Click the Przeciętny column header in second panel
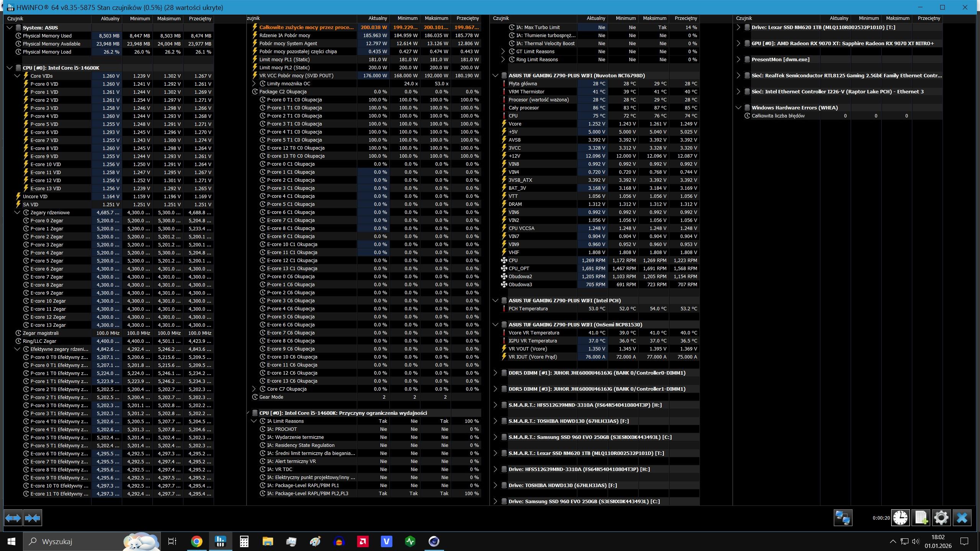Screen dimensions: 980x551 point(467,18)
